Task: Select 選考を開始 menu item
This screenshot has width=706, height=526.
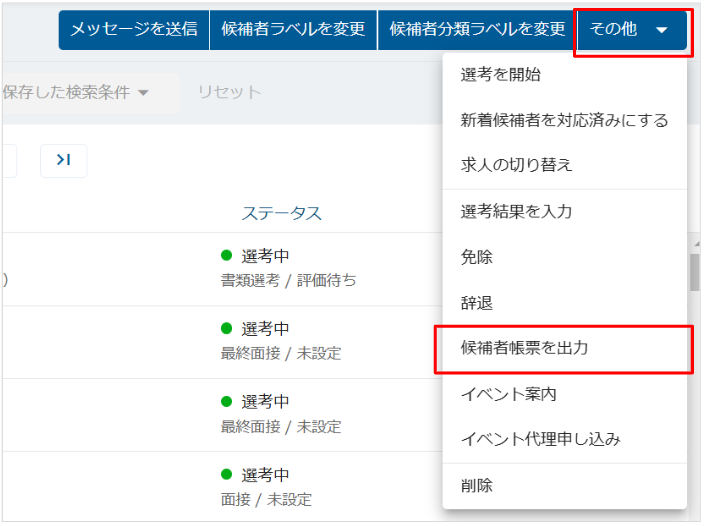Action: (502, 75)
